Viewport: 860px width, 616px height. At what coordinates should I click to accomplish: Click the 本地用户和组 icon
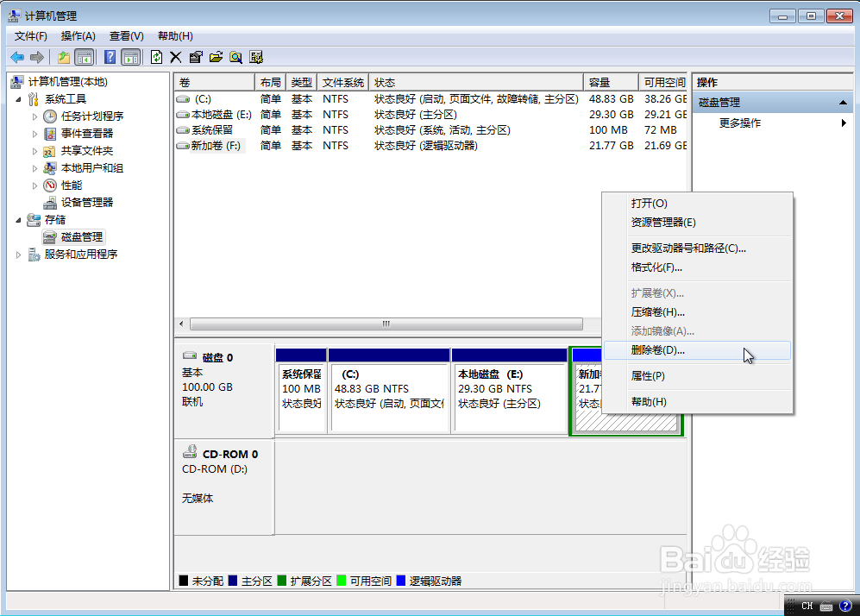[50, 168]
